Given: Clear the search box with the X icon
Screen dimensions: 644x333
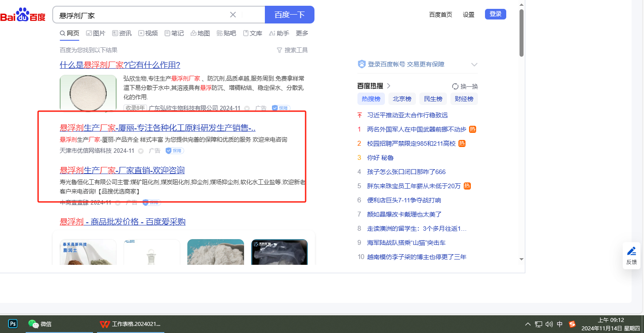Looking at the screenshot, I should coord(233,15).
